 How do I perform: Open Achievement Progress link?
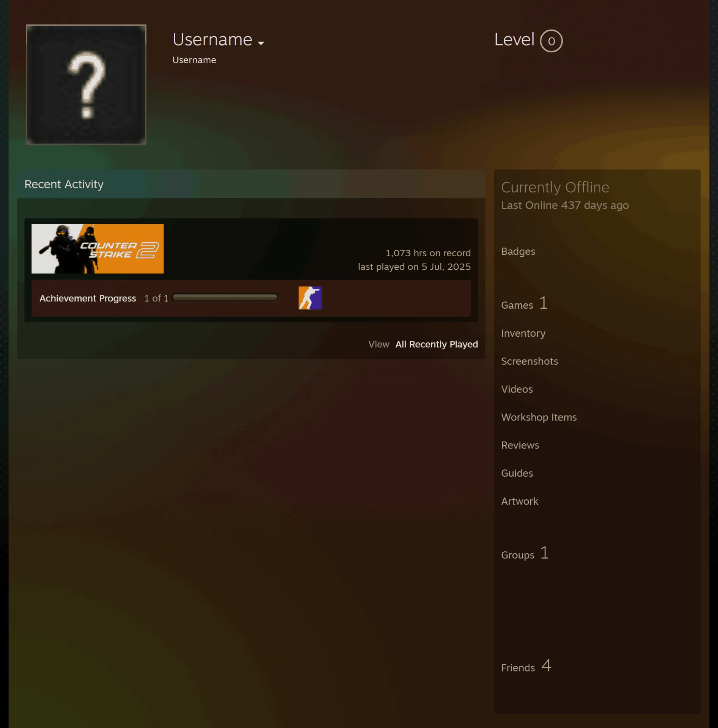coord(88,298)
